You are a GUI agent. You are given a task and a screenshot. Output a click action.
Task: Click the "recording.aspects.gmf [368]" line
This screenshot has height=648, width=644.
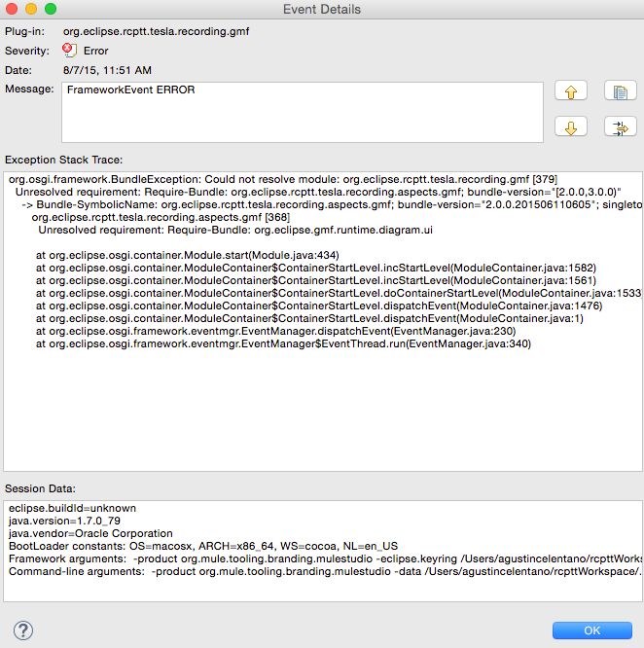pyautogui.click(x=161, y=217)
